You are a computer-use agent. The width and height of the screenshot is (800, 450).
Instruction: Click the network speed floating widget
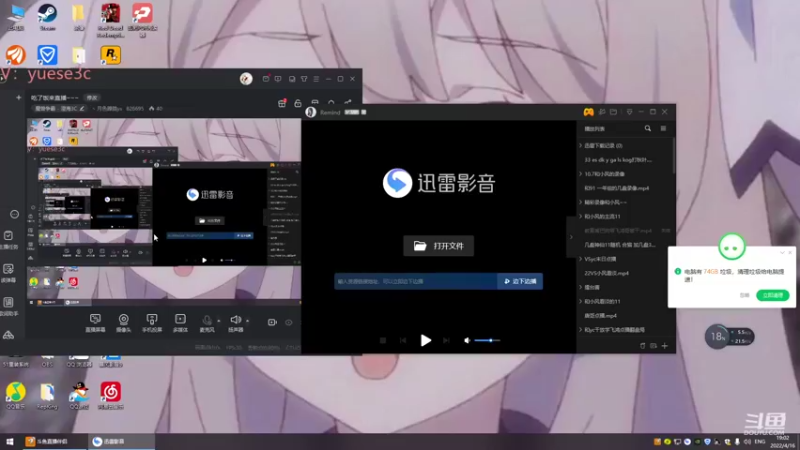point(729,336)
